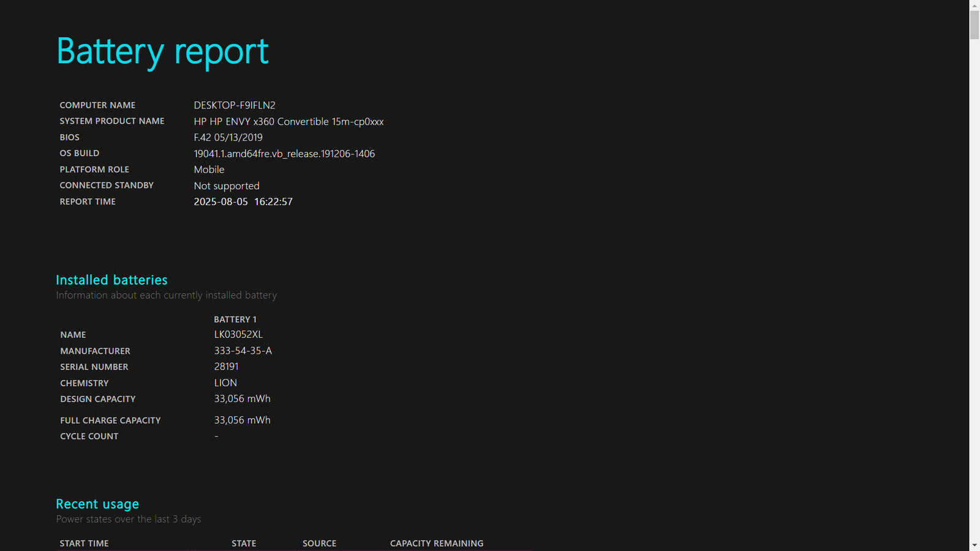Viewport: 980px width, 551px height.
Task: Select the LION chemistry value
Action: click(225, 383)
